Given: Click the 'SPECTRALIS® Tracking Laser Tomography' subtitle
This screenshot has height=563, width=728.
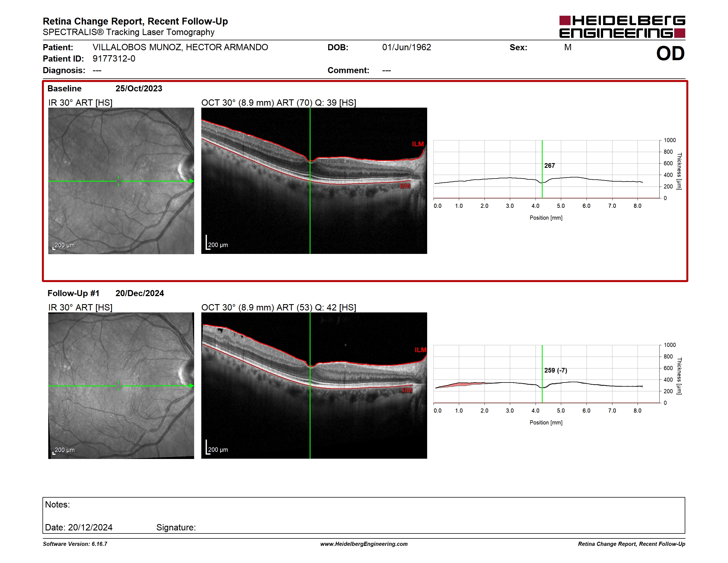Looking at the screenshot, I should pos(129,32).
